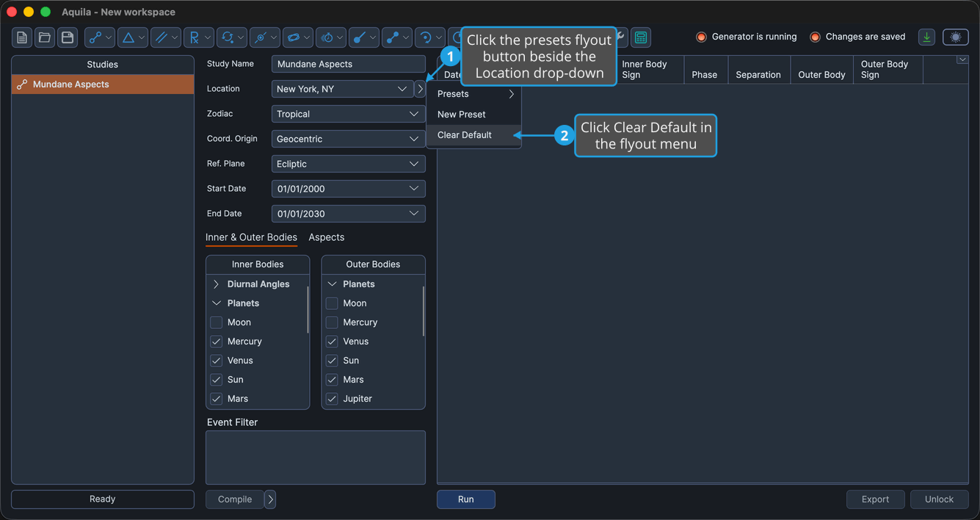This screenshot has height=520, width=980.
Task: Click into the Study Name field
Action: tap(348, 64)
